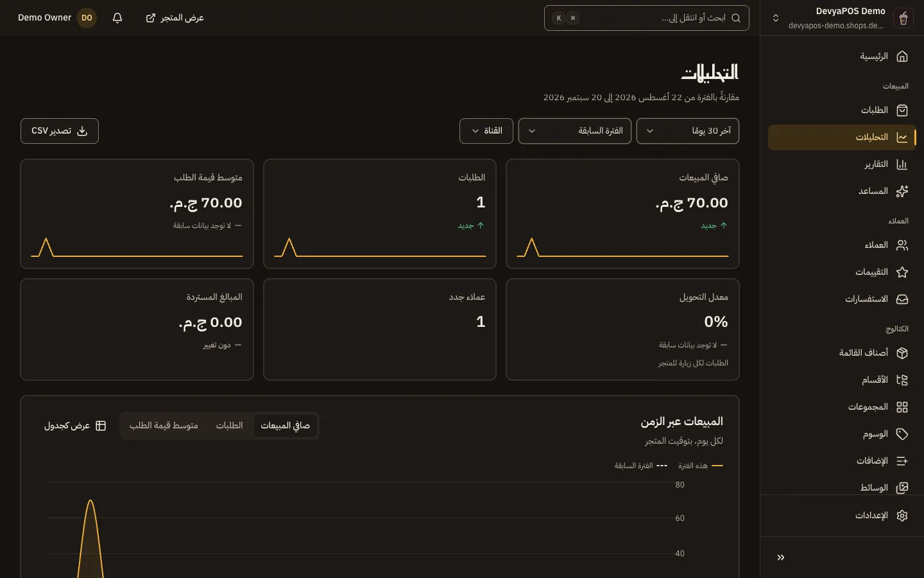Expand the store switcher chevrons
This screenshot has height=578, width=924.
(x=776, y=18)
